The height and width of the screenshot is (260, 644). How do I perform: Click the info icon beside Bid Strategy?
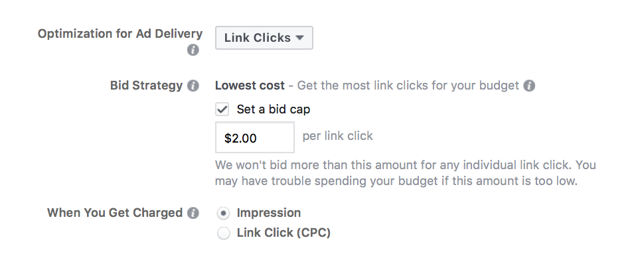[x=193, y=86]
